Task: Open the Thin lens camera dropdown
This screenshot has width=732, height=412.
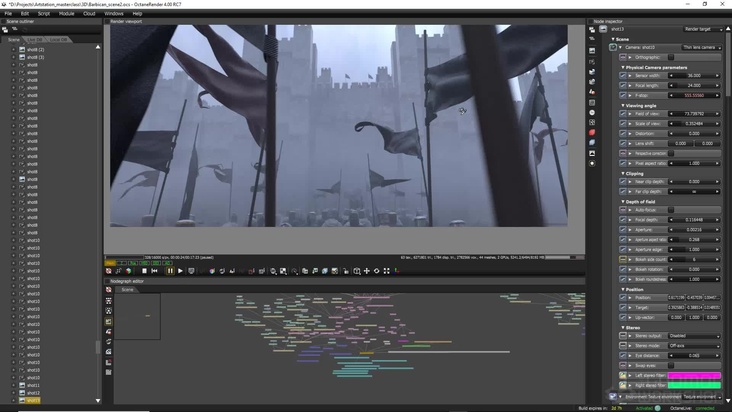Action: click(701, 47)
